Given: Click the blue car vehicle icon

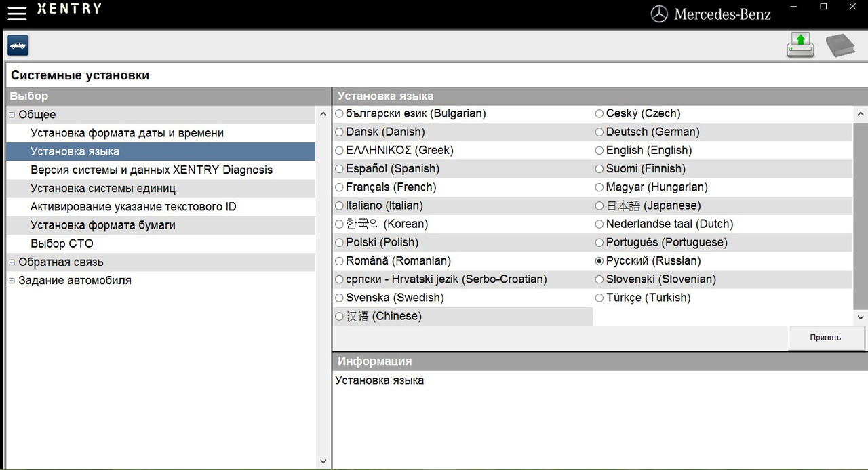Looking at the screenshot, I should (18, 46).
